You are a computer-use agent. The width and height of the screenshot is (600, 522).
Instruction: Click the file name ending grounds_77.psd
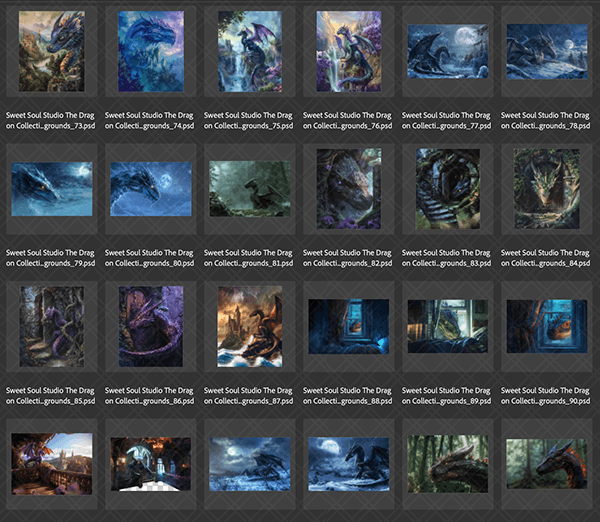point(447,120)
